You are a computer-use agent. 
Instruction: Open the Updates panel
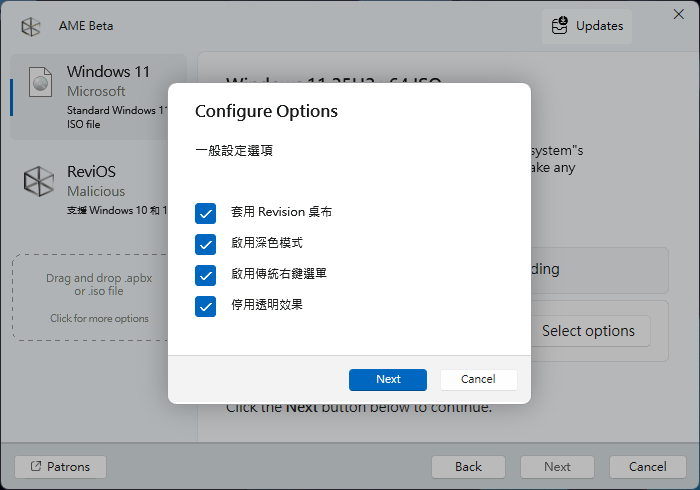[588, 26]
